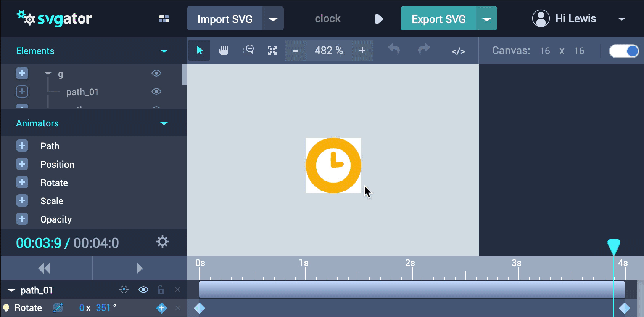The image size is (644, 317).
Task: Click the Scale animator label
Action: [52, 201]
